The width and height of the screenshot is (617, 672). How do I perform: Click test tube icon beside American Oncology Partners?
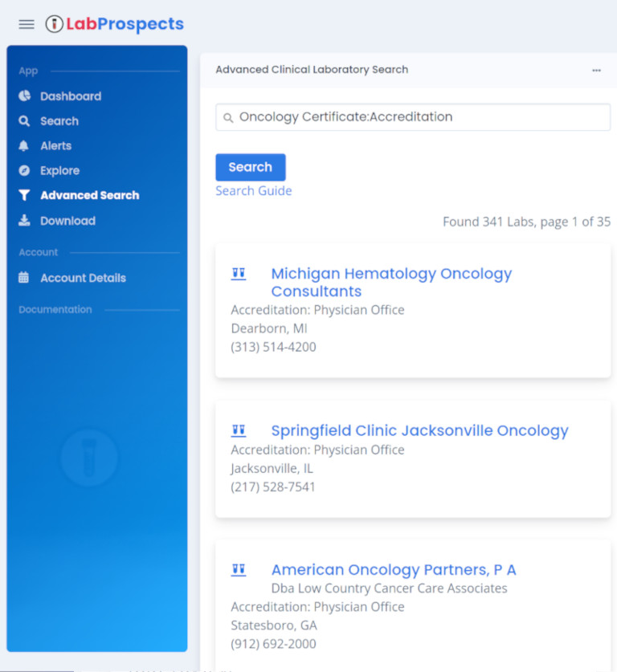pyautogui.click(x=239, y=569)
